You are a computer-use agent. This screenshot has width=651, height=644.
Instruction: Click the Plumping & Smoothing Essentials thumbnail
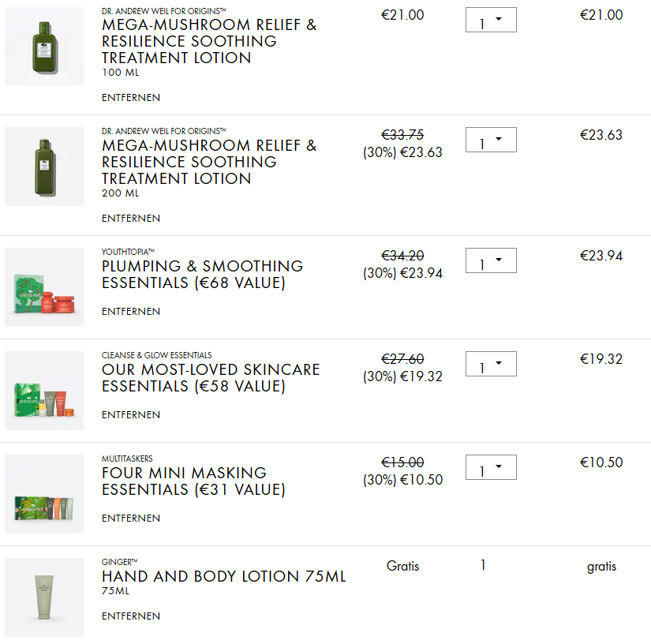click(x=44, y=287)
